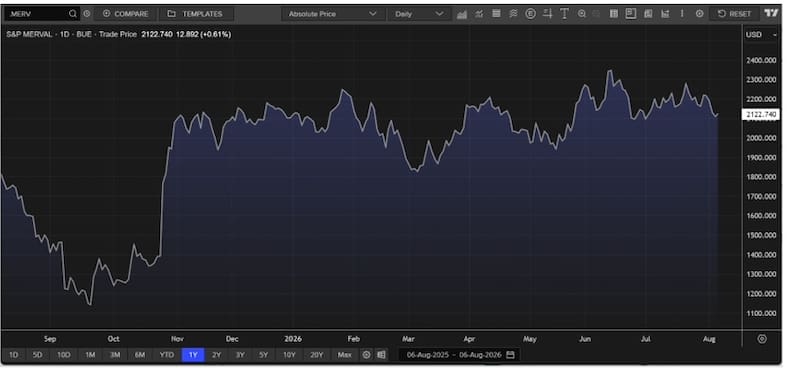Click the RESET button
Screen dimensions: 800x372
tap(734, 14)
